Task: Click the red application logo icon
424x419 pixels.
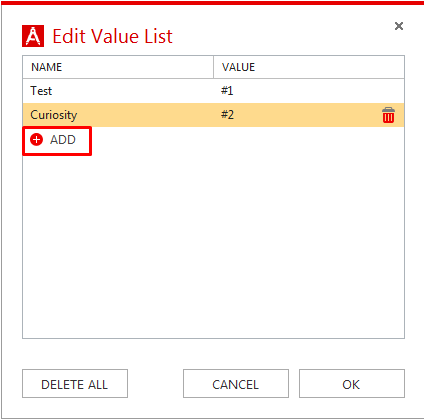Action: point(33,36)
